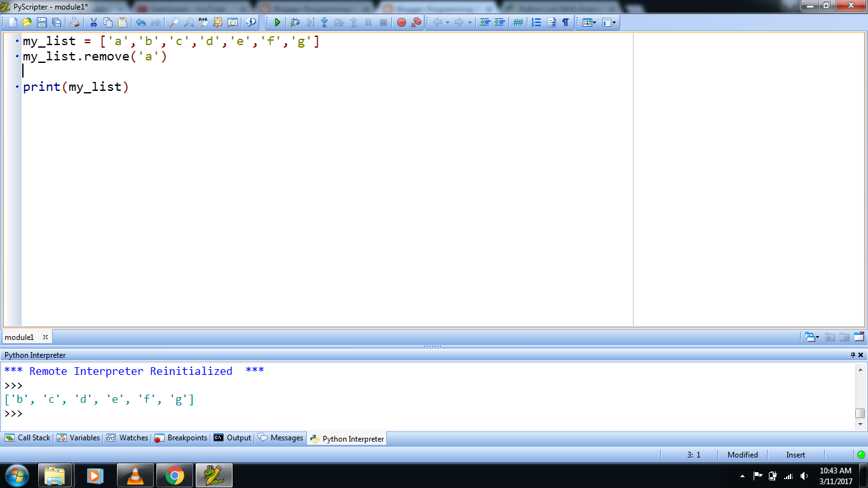Viewport: 868px width, 488px height.
Task: Select the Debug icon on the toolbar
Action: [296, 22]
